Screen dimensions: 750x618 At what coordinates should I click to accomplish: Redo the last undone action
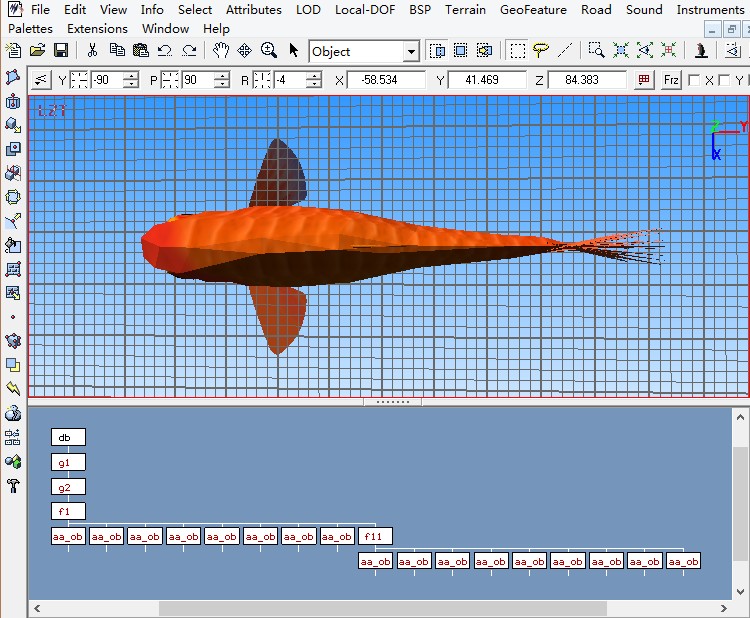tap(189, 50)
